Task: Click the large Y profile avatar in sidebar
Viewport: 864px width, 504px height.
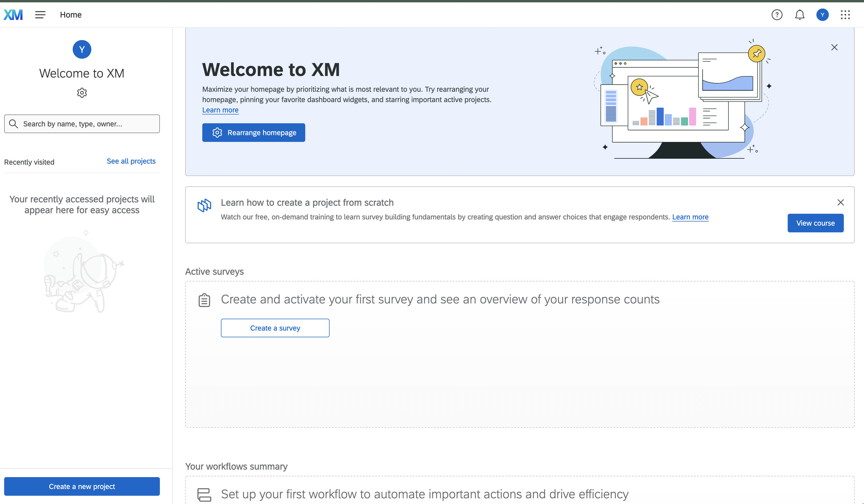Action: point(81,49)
